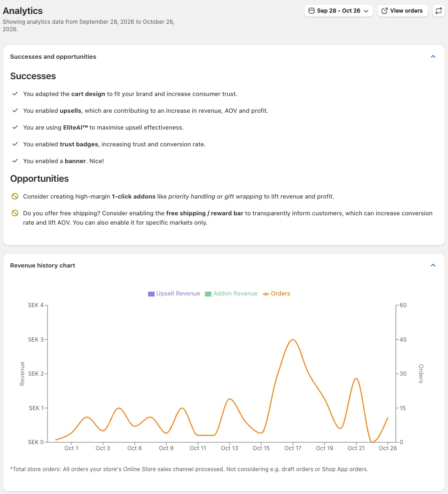Click the Orders vertical axis title on right
The width and height of the screenshot is (448, 494).
pyautogui.click(x=421, y=373)
